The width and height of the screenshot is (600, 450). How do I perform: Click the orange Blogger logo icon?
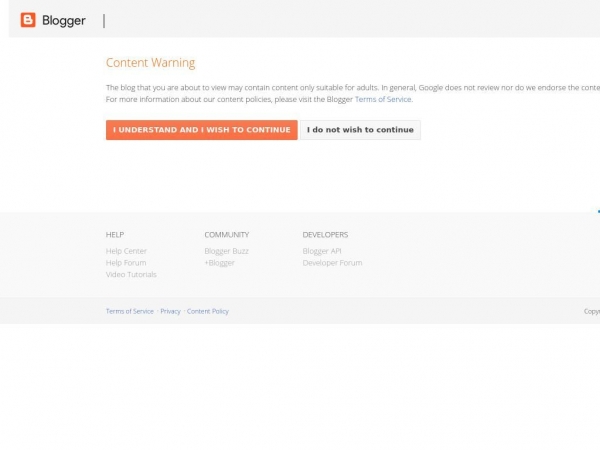28,20
